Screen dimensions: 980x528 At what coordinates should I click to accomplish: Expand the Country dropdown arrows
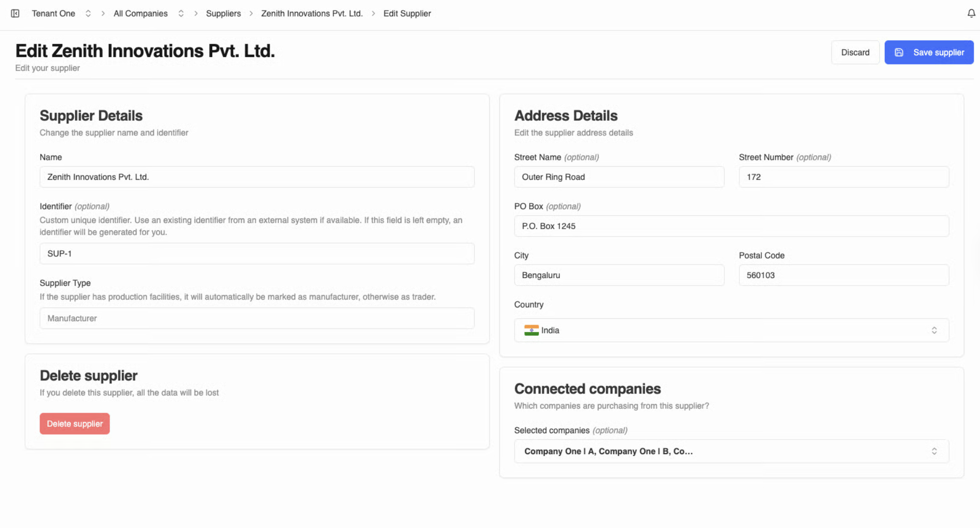(x=934, y=330)
